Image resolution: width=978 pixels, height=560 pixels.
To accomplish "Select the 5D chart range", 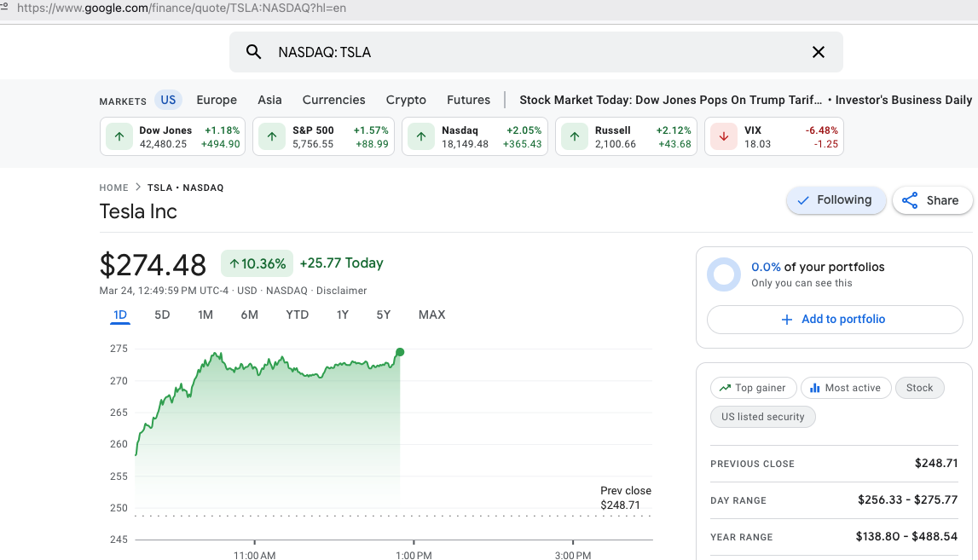I will pyautogui.click(x=162, y=315).
